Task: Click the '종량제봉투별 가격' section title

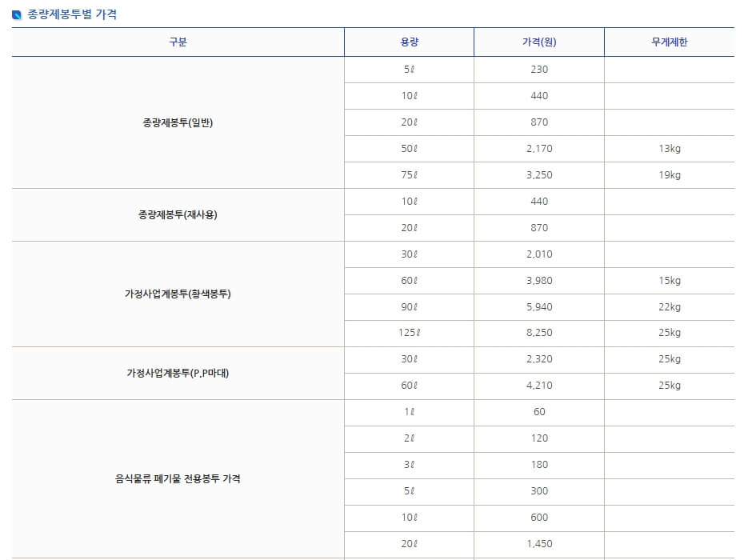Action: [72, 14]
